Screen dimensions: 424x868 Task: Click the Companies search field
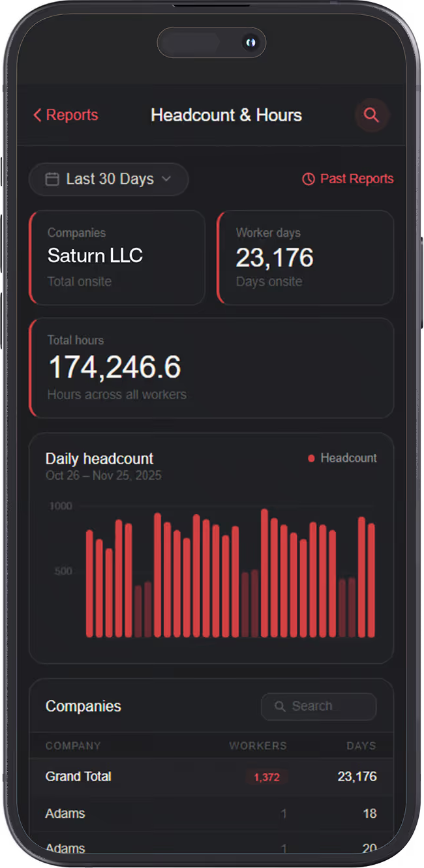pyautogui.click(x=319, y=706)
